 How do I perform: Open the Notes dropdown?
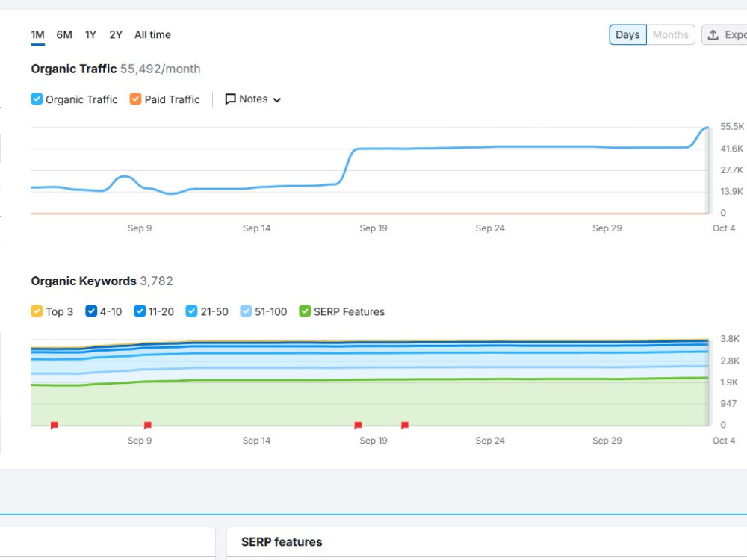point(252,99)
